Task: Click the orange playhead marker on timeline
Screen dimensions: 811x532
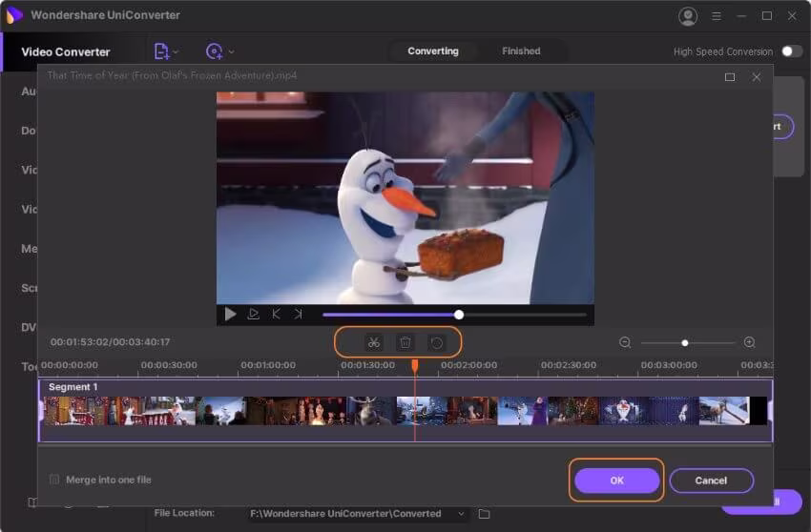Action: [x=415, y=366]
